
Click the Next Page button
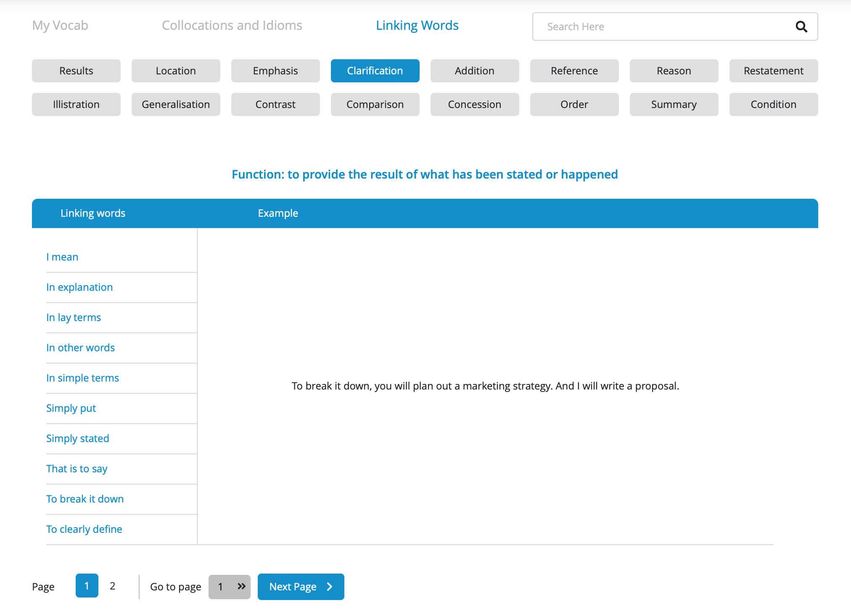(301, 586)
